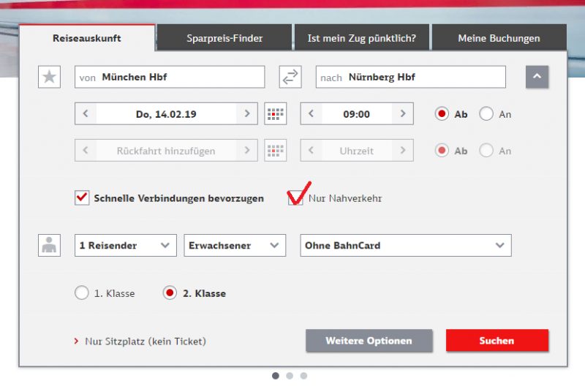Expand the Ohne BahnCard dropdown
585x392 pixels.
point(406,246)
